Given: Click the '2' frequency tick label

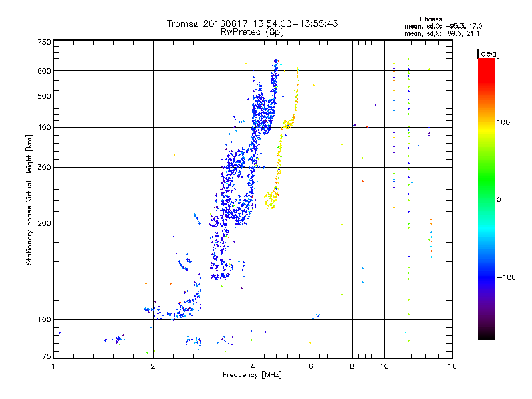Looking at the screenshot, I should (153, 366).
